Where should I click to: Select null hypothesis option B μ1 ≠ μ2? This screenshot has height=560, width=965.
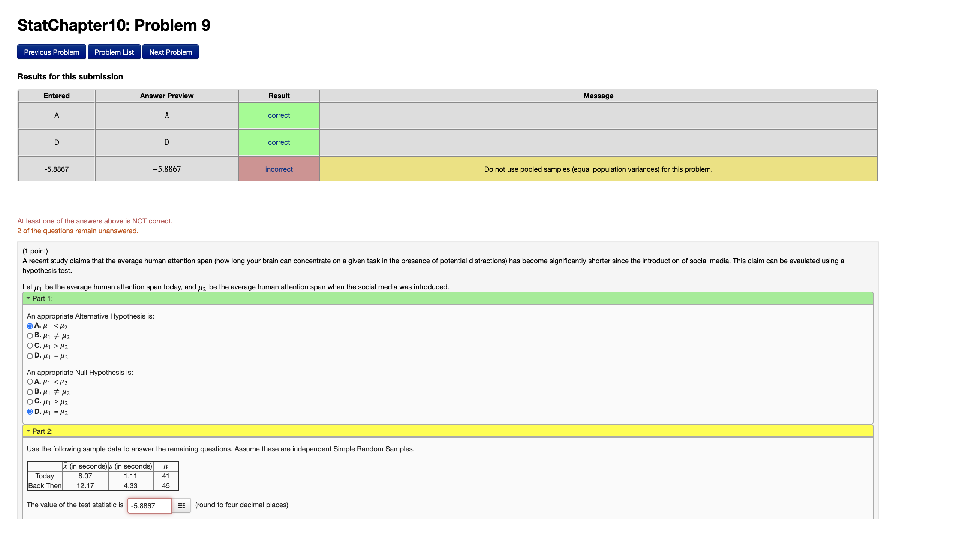[x=30, y=392]
